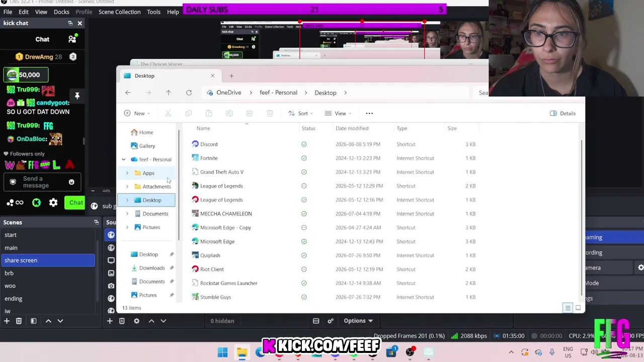Open the OBS Edit menu
This screenshot has height=362, width=644.
[24, 12]
